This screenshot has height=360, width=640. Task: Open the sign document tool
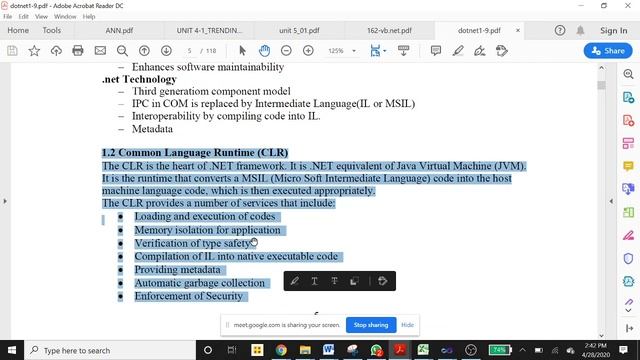(480, 51)
